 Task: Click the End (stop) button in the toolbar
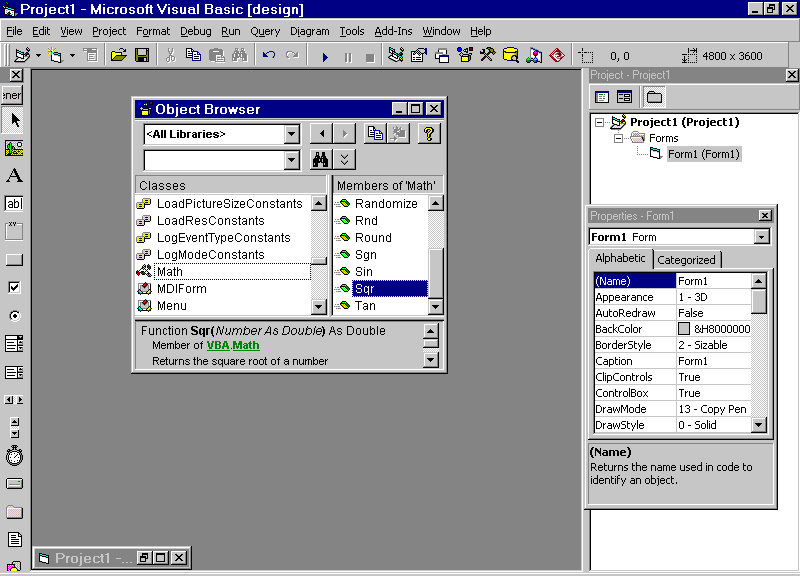point(370,57)
